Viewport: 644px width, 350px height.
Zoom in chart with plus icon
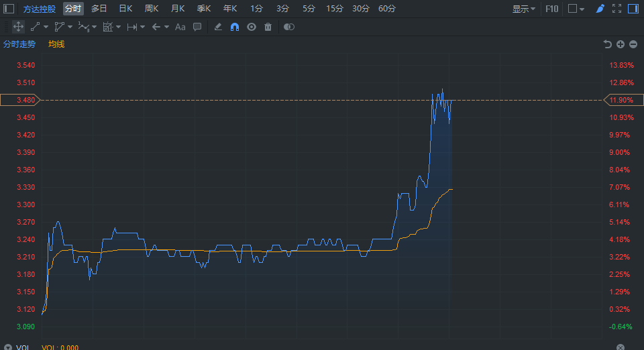[621, 44]
